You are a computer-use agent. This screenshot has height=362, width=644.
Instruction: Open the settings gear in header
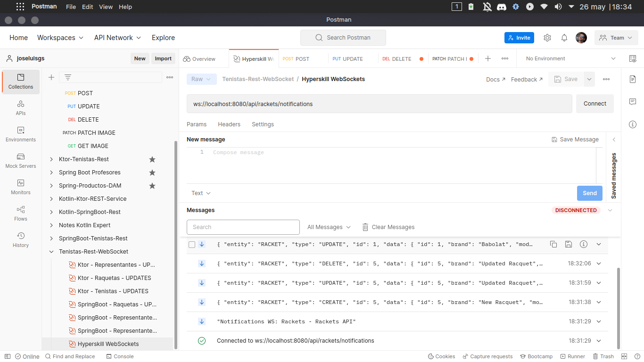pyautogui.click(x=547, y=38)
